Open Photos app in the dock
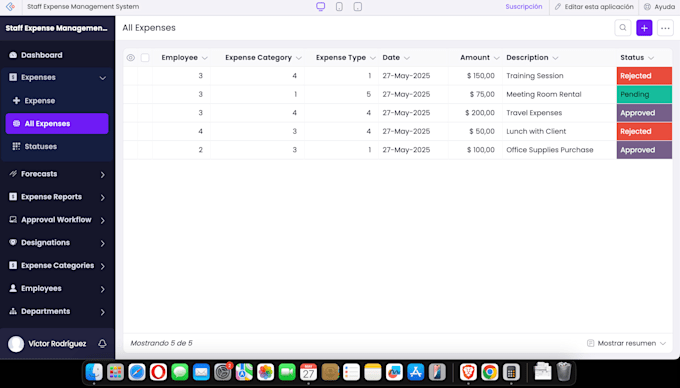The width and height of the screenshot is (680, 388). pos(265,372)
